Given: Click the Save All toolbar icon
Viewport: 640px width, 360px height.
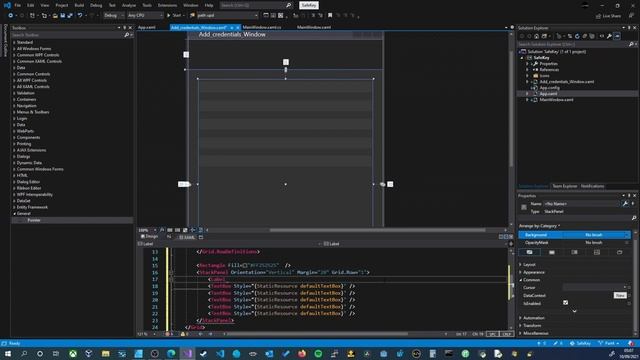Looking at the screenshot, I should tap(70, 16).
